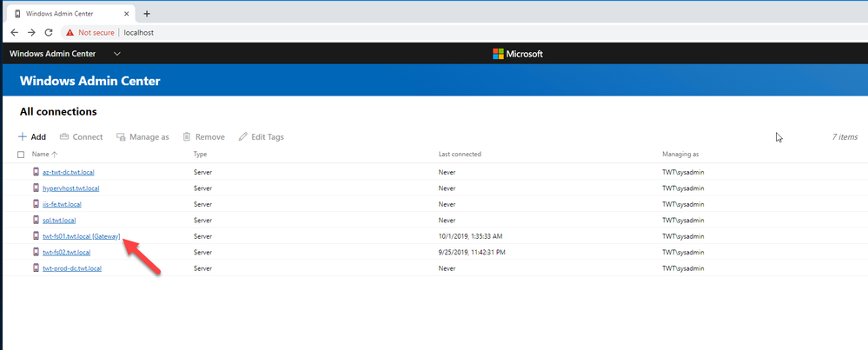Open twt-prod-dc.twt.local connection link

pos(72,268)
